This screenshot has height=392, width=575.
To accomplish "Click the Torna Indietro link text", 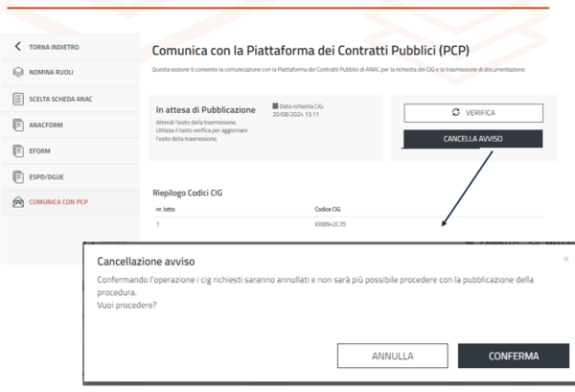I will pyautogui.click(x=55, y=46).
